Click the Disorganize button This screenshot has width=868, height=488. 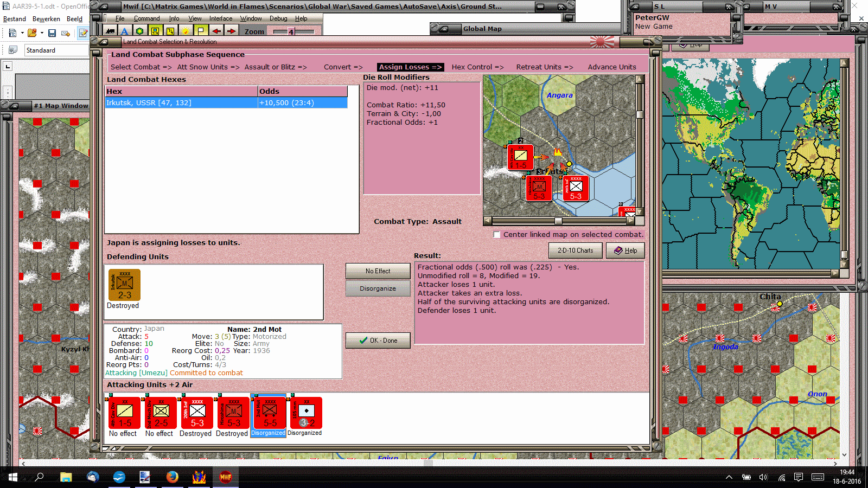click(x=378, y=288)
